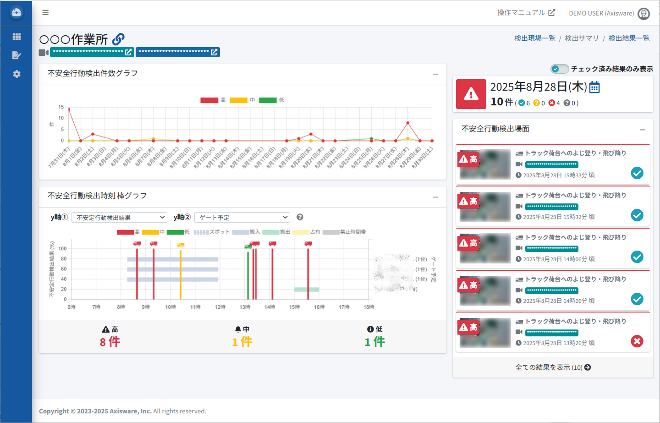The height and width of the screenshot is (423, 660).
Task: Open camera tag on the top detection card
Action: pyautogui.click(x=551, y=165)
